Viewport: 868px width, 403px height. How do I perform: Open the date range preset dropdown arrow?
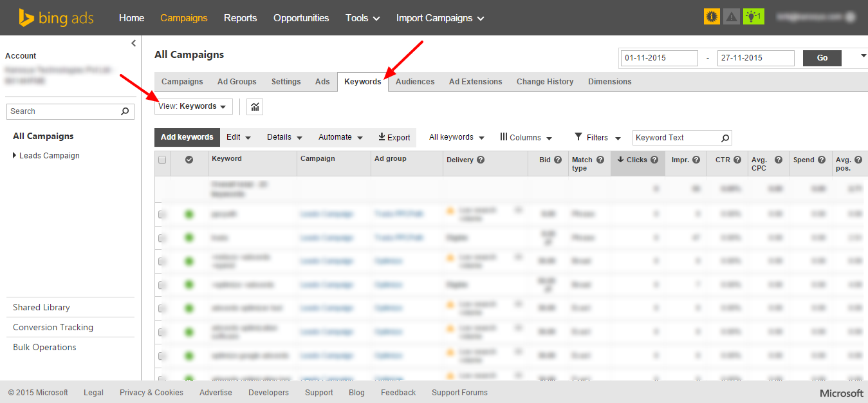(863, 56)
